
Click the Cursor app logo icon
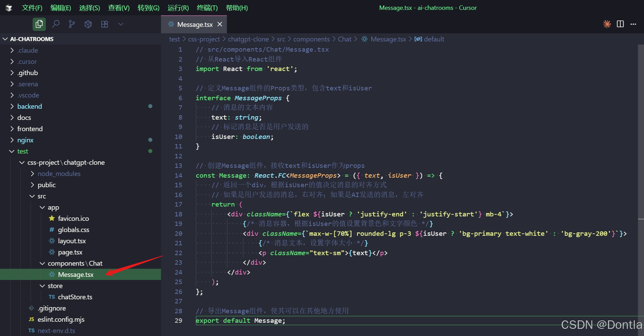coord(9,8)
